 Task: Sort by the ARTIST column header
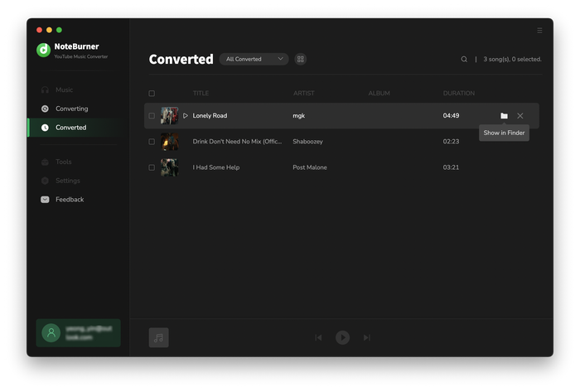[304, 93]
